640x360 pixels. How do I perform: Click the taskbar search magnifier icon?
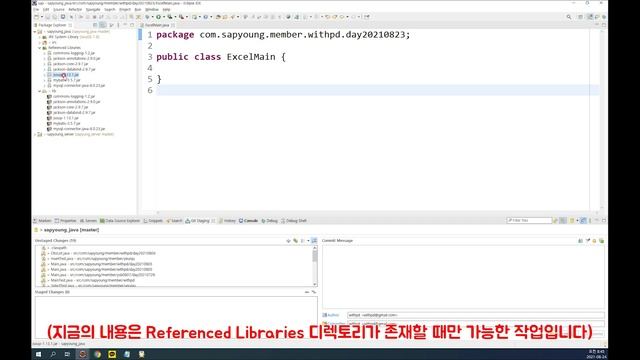coord(53,354)
